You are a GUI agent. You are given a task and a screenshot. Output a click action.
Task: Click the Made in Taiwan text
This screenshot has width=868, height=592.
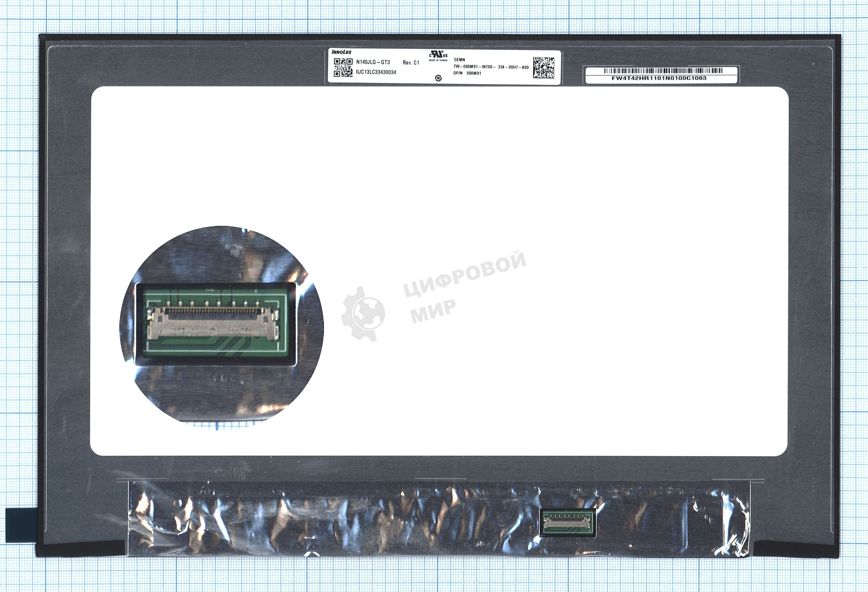[438, 61]
